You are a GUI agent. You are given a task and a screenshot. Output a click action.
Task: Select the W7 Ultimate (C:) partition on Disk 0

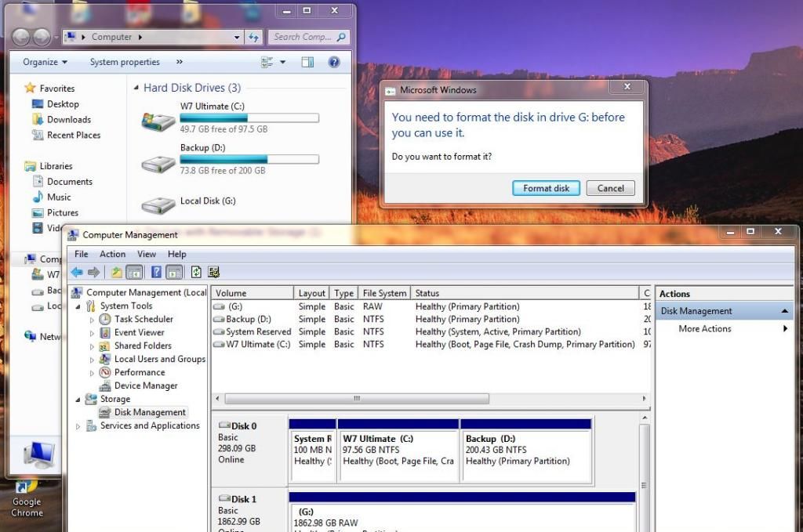pos(398,451)
